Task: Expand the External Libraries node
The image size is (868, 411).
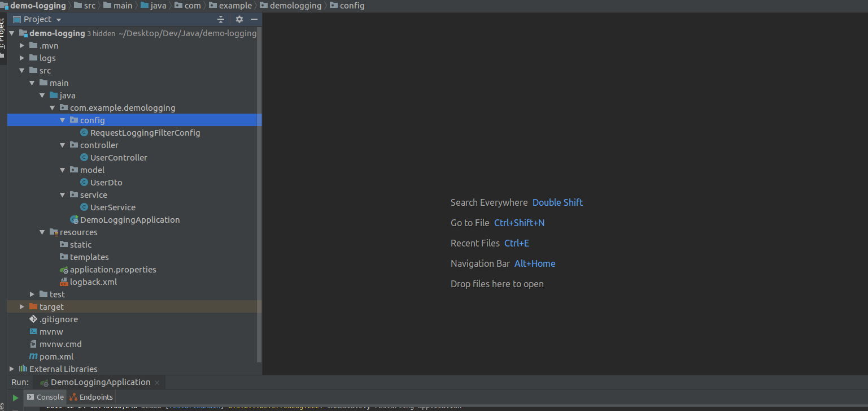Action: [12, 369]
